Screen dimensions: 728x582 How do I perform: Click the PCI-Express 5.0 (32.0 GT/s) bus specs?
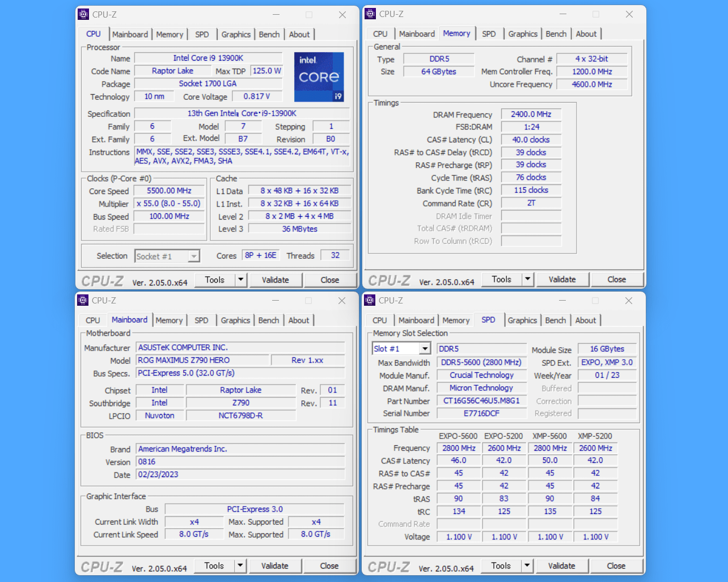click(x=240, y=373)
